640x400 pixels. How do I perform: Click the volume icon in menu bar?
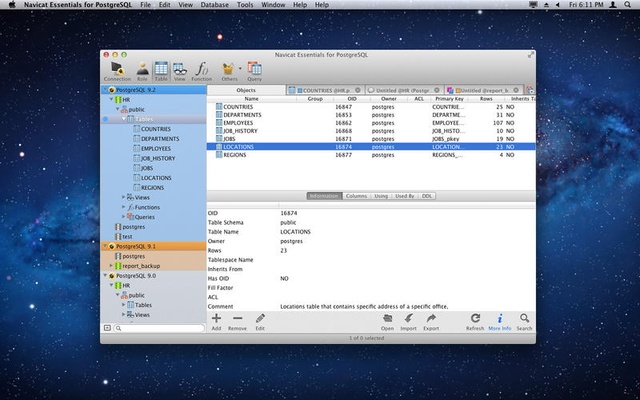[x=558, y=5]
